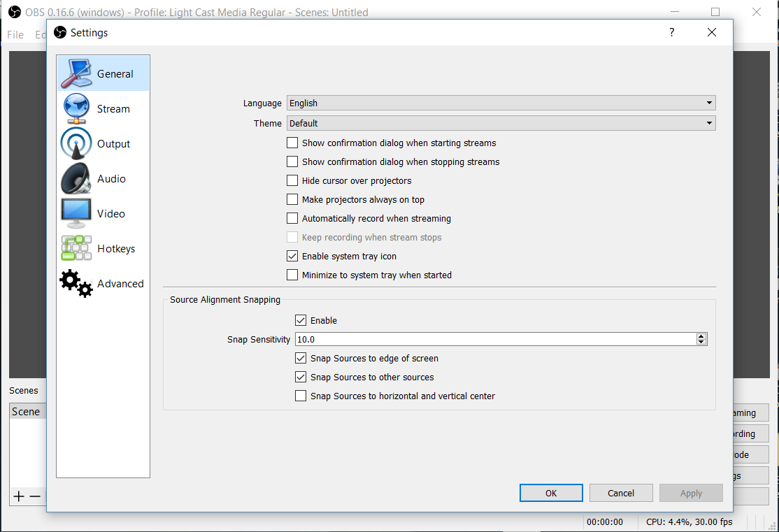Expand the Language dropdown
This screenshot has height=532, width=779.
point(501,103)
